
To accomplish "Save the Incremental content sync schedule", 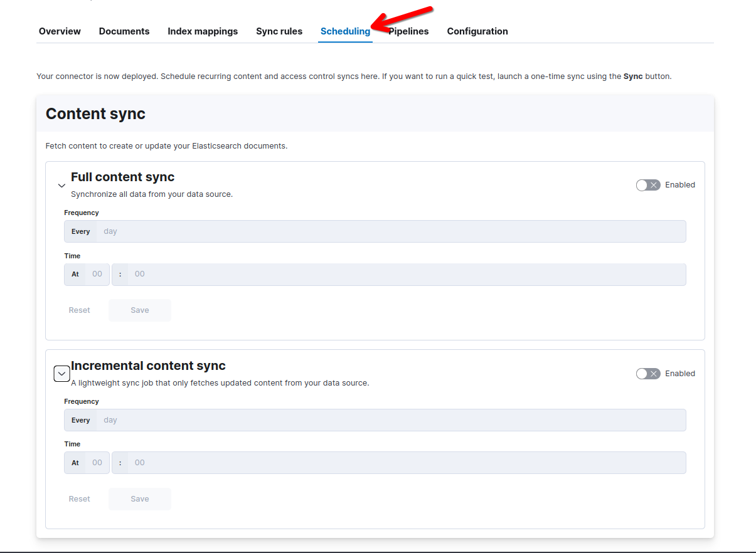I will tap(139, 498).
